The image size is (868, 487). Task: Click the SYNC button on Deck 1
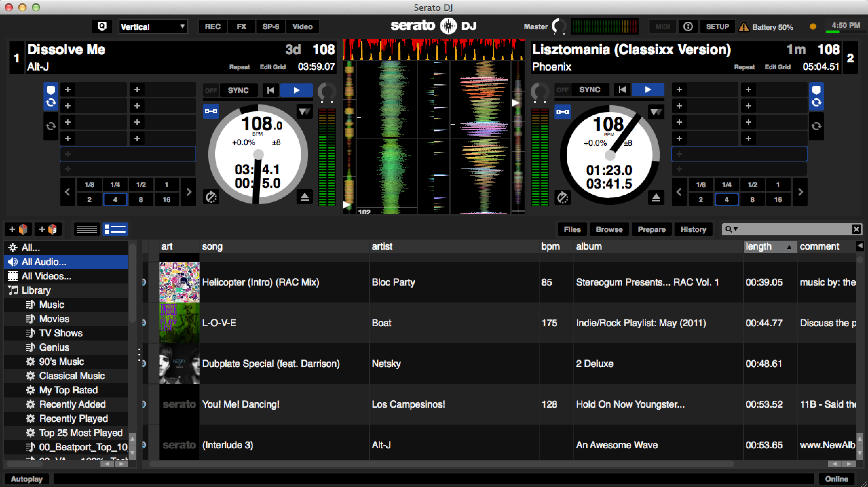237,90
